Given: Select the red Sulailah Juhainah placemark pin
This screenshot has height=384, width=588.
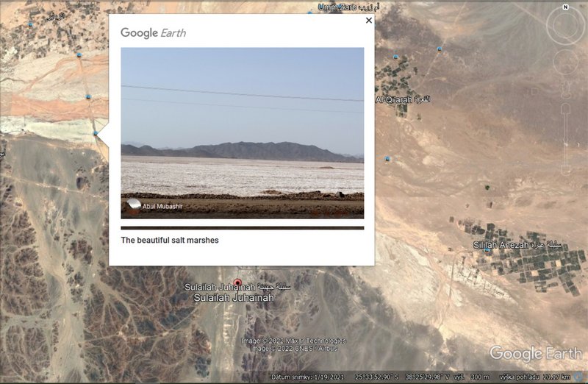Looking at the screenshot, I should click(x=237, y=282).
